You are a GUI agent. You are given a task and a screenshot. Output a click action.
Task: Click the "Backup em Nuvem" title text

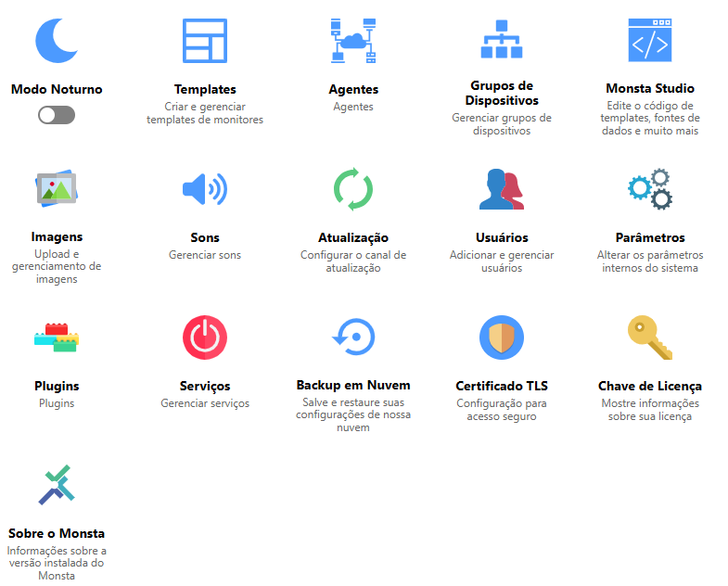point(353,385)
